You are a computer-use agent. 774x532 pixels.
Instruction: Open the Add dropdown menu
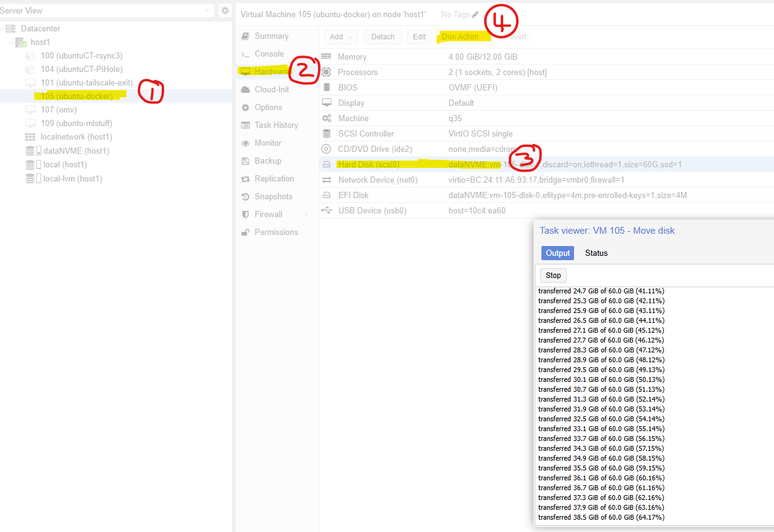tap(341, 36)
